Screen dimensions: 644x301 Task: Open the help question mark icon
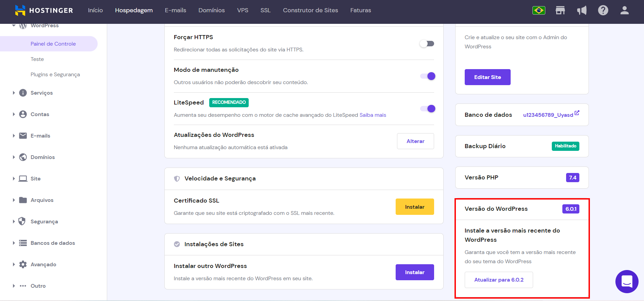pyautogui.click(x=603, y=10)
